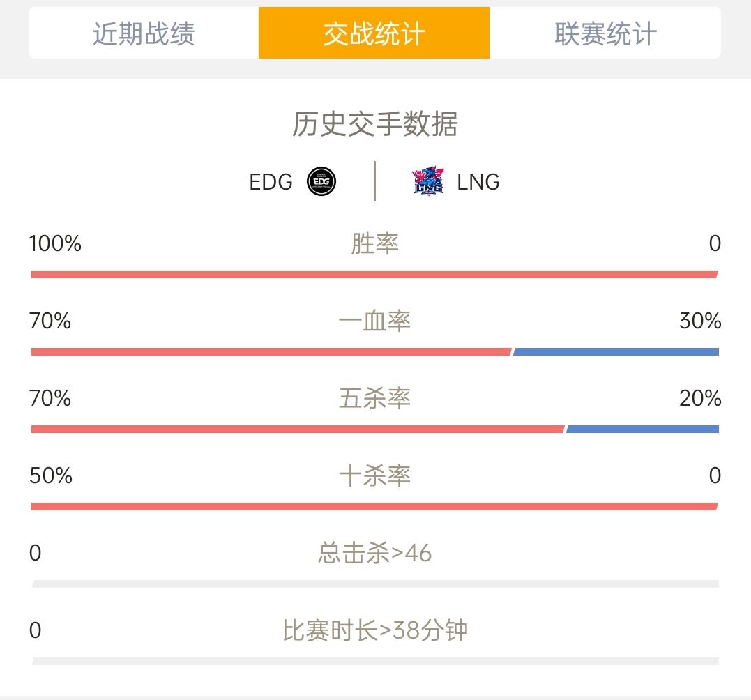Click the 十杀率 progress bar
Screen dimensions: 751x700
click(374, 507)
